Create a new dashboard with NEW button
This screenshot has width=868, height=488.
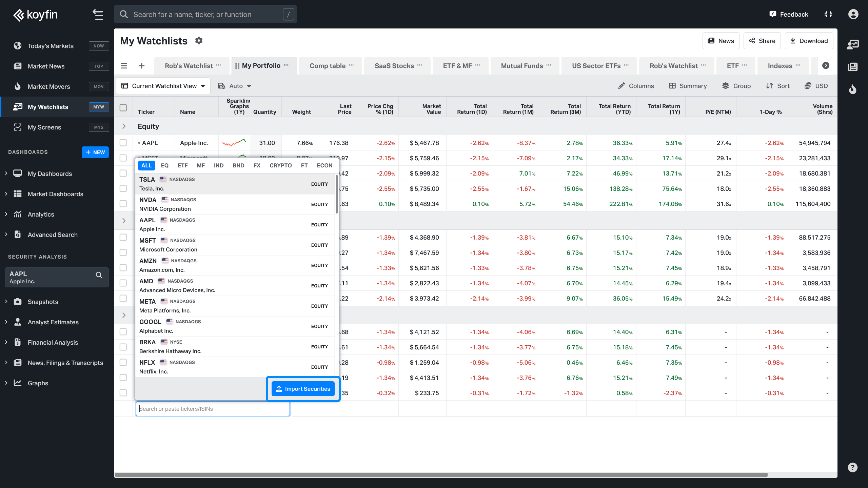95,152
